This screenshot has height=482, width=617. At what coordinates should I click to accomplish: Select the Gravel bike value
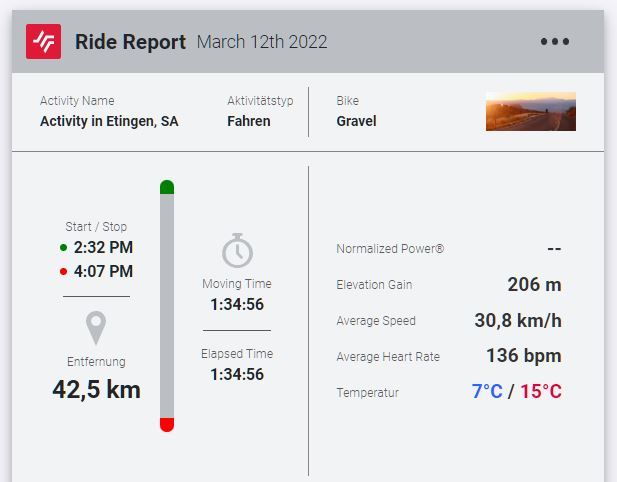tap(356, 121)
